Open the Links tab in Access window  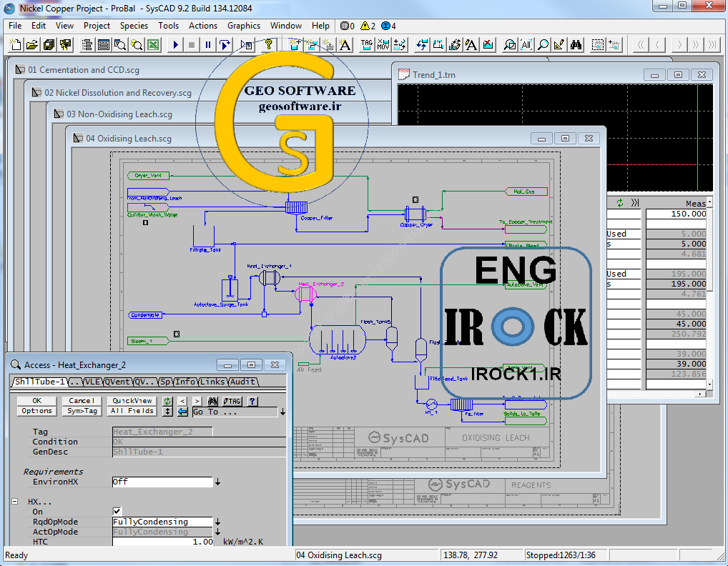[x=212, y=382]
